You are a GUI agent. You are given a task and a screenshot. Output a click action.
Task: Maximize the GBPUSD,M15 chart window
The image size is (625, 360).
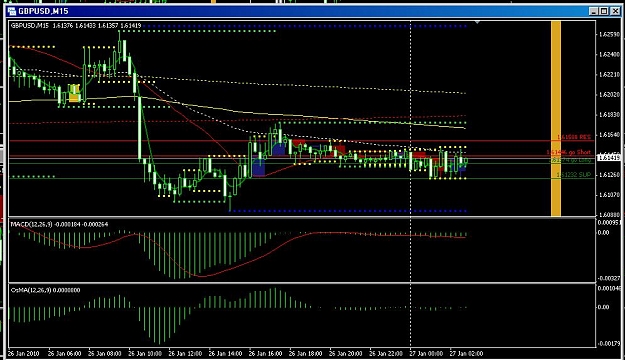(x=604, y=11)
